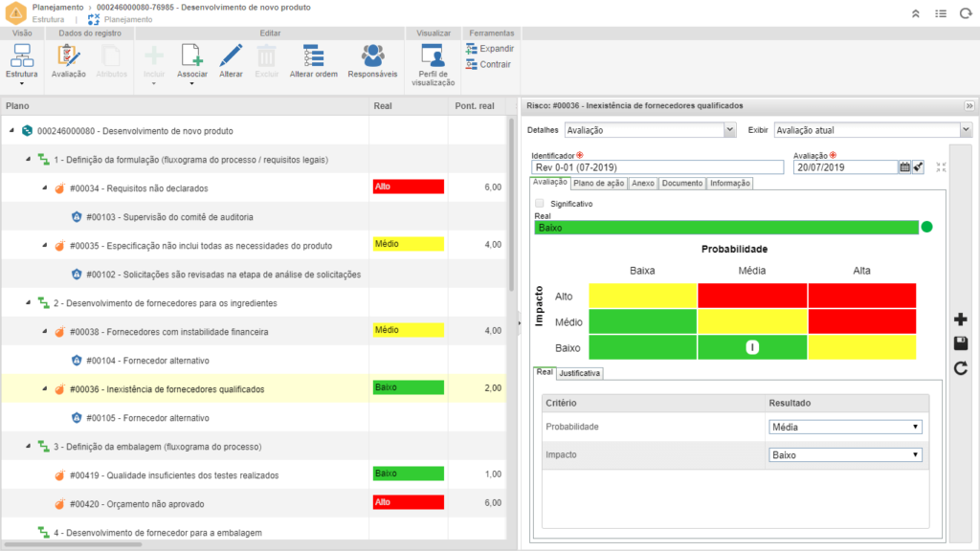Open the Exibir Avaliação atual dropdown

pyautogui.click(x=872, y=130)
